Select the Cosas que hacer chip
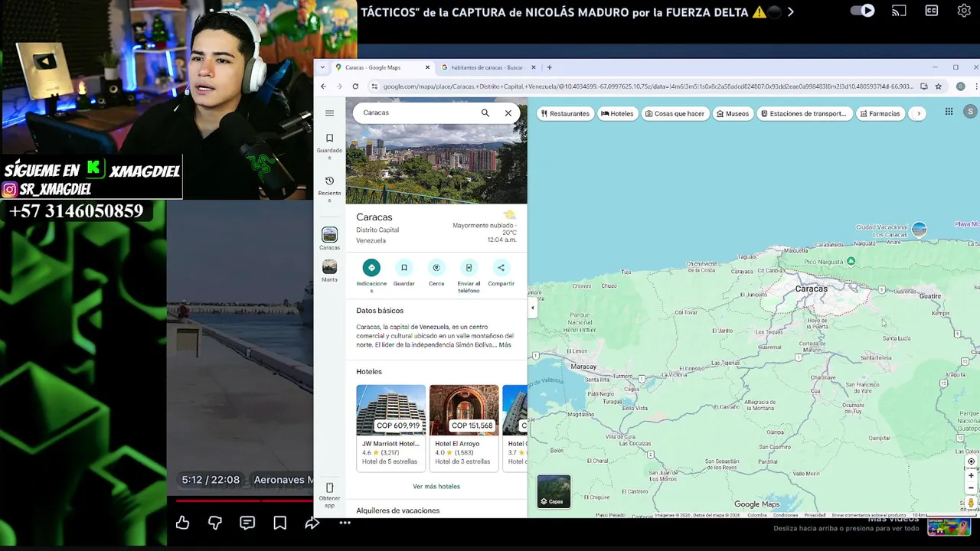Image resolution: width=980 pixels, height=551 pixels. tap(675, 113)
